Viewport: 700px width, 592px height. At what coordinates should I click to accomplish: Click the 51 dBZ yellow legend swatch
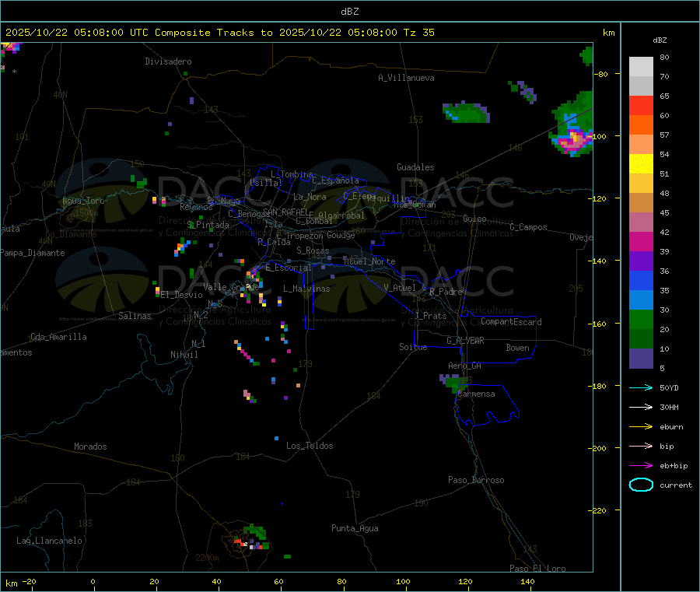coord(641,164)
